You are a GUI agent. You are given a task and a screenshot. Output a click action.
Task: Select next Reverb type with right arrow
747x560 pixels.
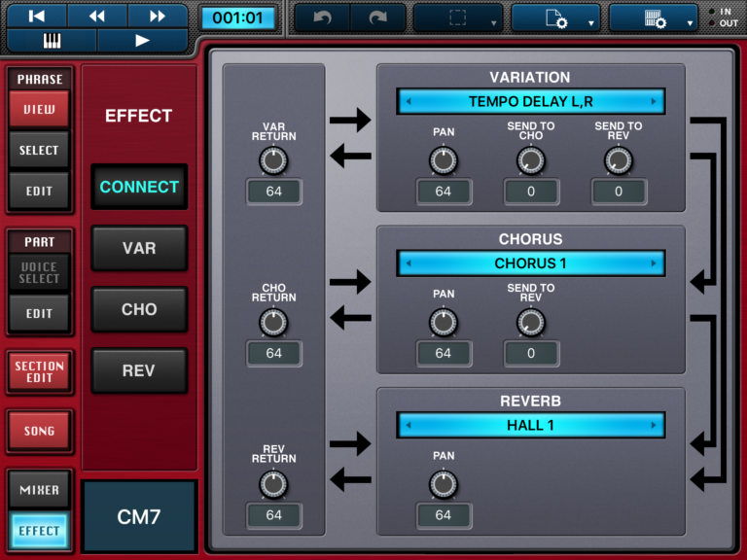(654, 425)
